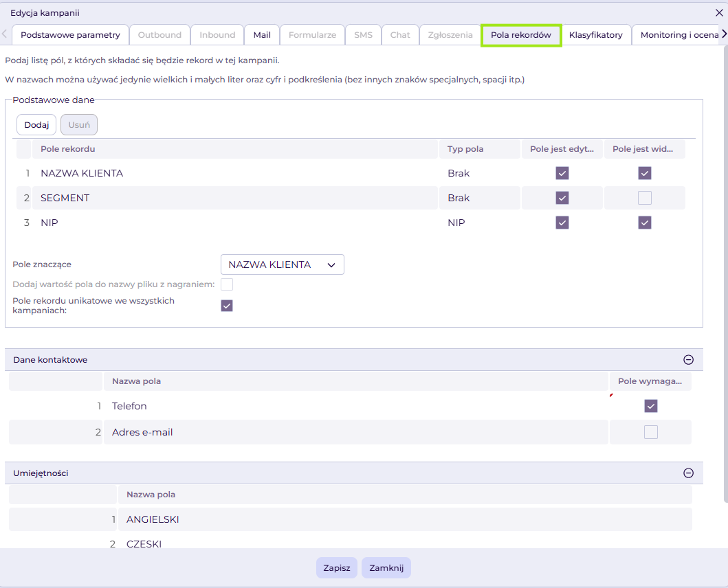Click the Dodaj button
The width and height of the screenshot is (728, 588).
(36, 125)
